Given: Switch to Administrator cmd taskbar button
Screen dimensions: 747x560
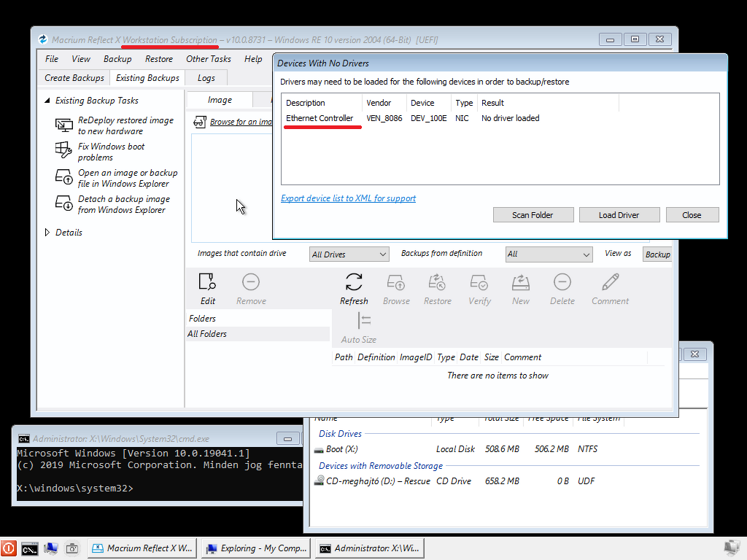Looking at the screenshot, I should [370, 548].
